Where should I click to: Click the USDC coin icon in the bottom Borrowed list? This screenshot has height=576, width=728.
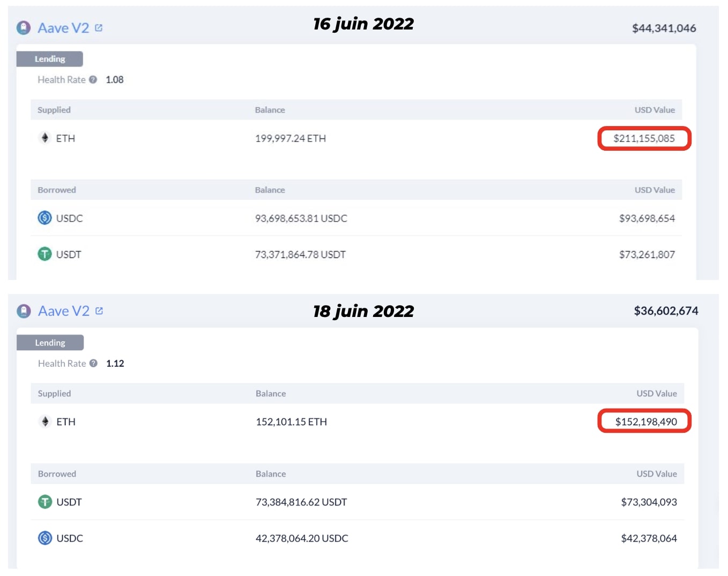click(46, 538)
